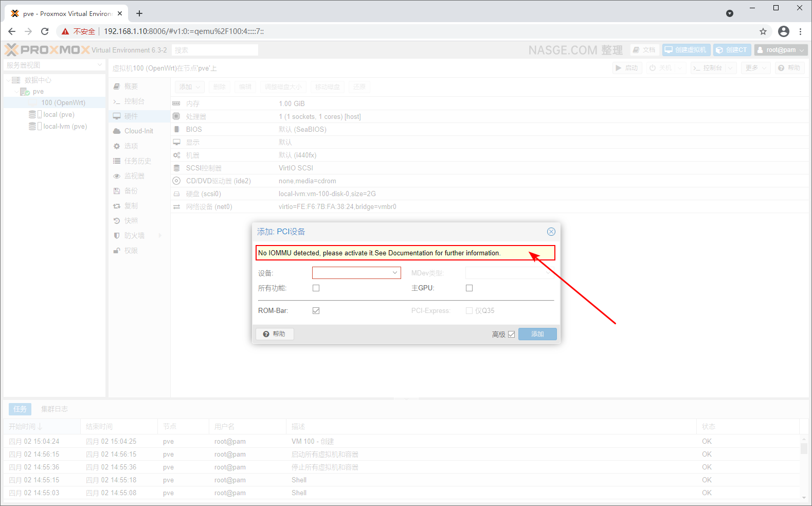Open the 防火墙 firewall tab

coord(139,236)
